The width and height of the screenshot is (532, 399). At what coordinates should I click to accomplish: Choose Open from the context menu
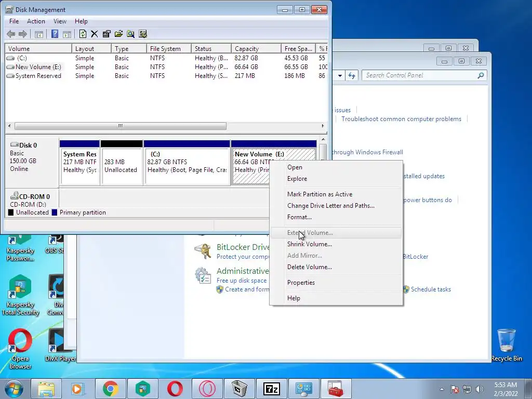pyautogui.click(x=336, y=167)
